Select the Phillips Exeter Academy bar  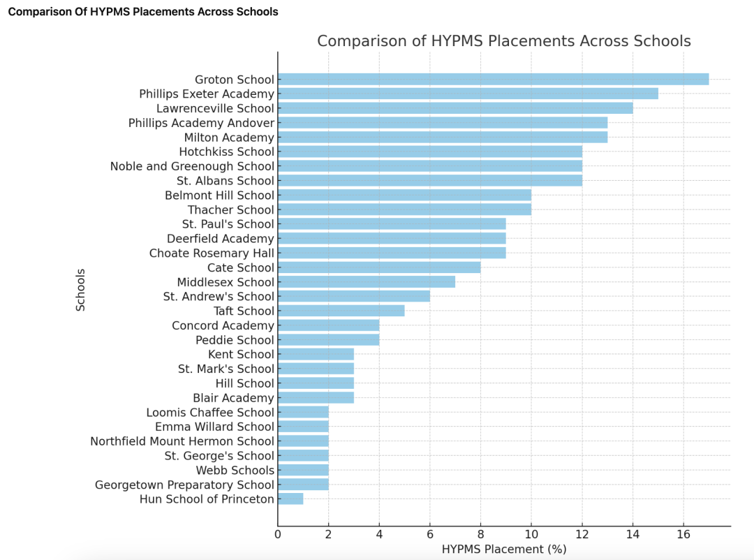[468, 94]
